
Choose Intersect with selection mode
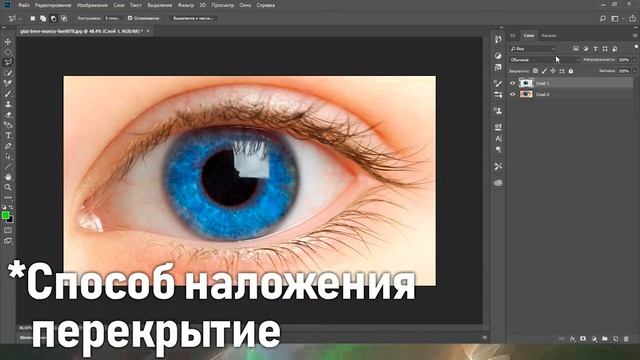(64, 18)
